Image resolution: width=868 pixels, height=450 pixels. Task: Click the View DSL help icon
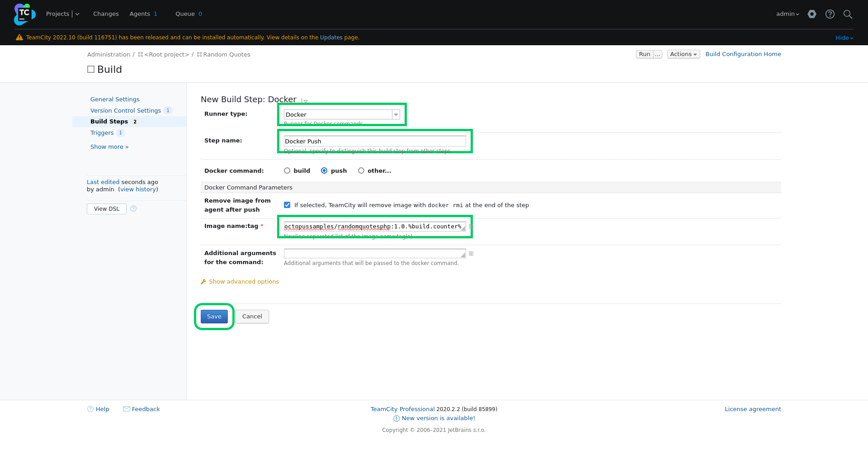coord(133,208)
